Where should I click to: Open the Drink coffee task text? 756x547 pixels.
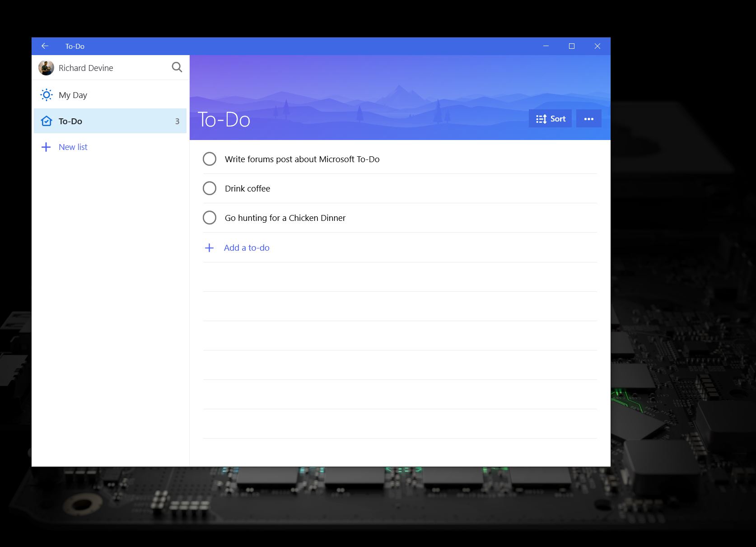pyautogui.click(x=247, y=188)
